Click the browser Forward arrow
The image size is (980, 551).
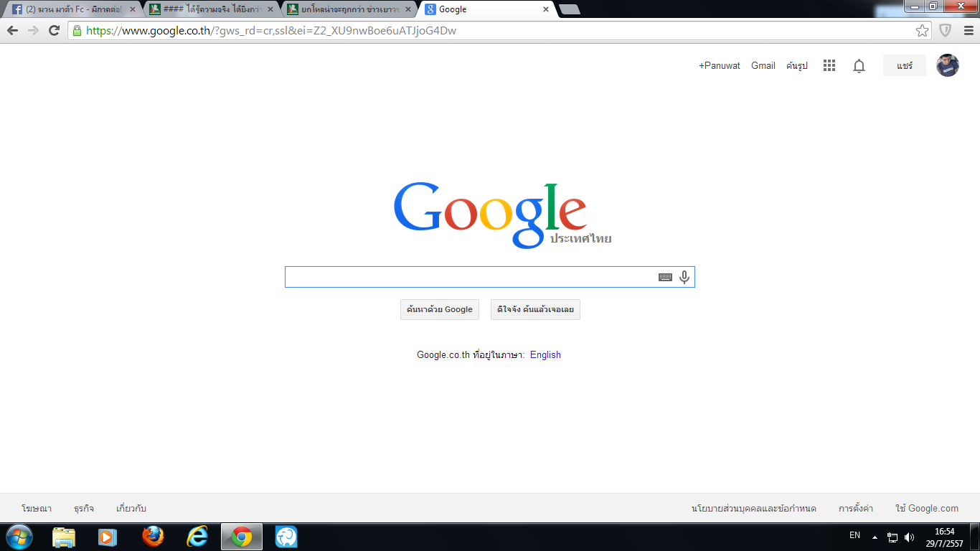pos(33,31)
